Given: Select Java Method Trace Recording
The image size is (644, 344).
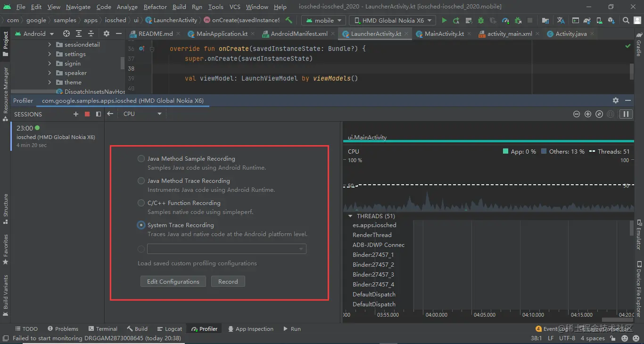Looking at the screenshot, I should tap(141, 180).
